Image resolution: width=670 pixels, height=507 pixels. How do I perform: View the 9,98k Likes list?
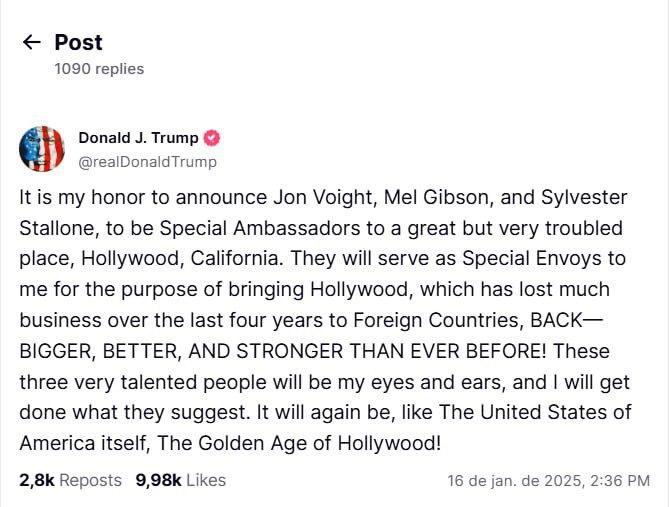181,480
